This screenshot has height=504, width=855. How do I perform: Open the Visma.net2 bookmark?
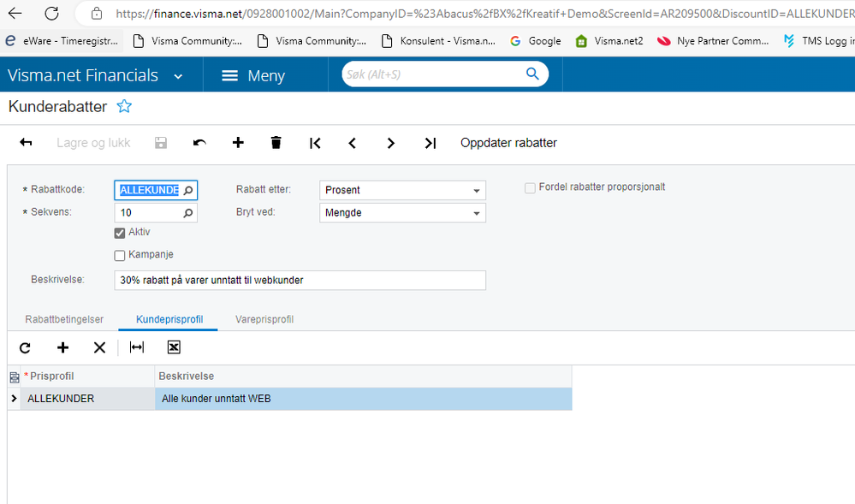pyautogui.click(x=609, y=41)
